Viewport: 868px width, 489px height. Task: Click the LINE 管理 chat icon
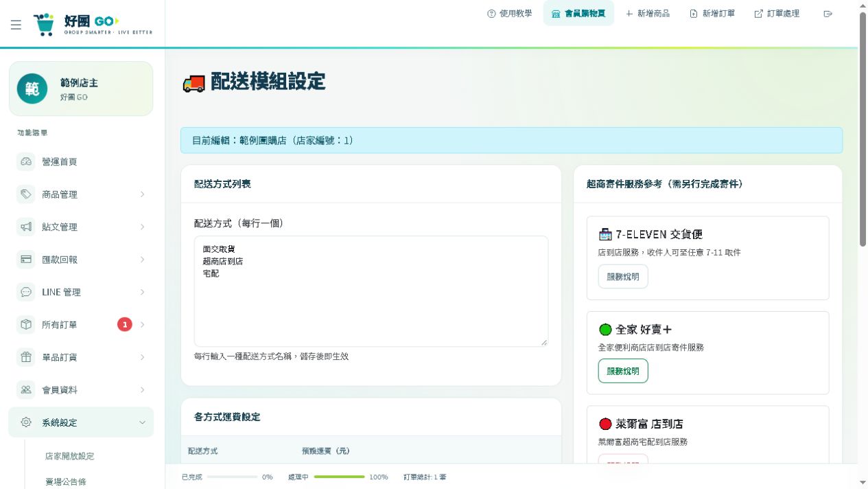26,292
